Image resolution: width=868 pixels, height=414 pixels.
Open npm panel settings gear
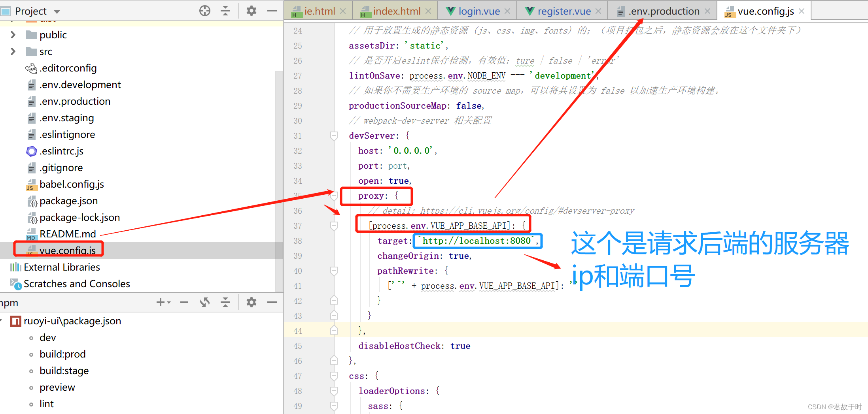pyautogui.click(x=252, y=302)
